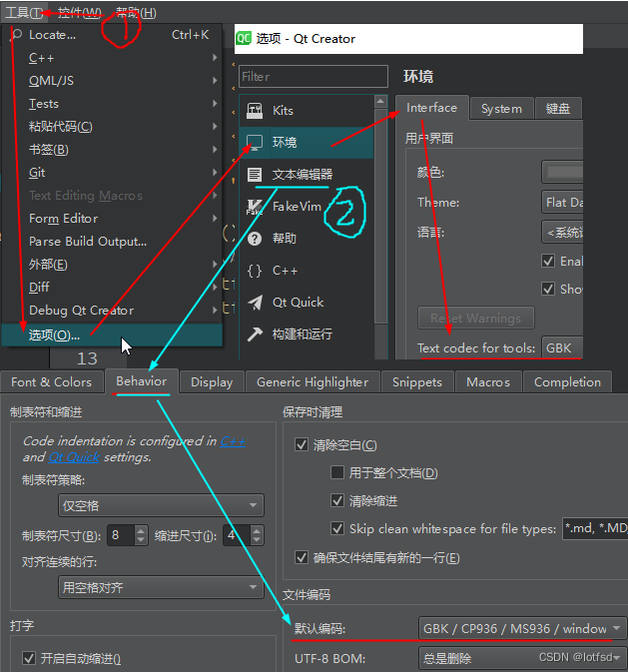Toggle Skip clean whitespace for file types checkbox

pyautogui.click(x=337, y=528)
